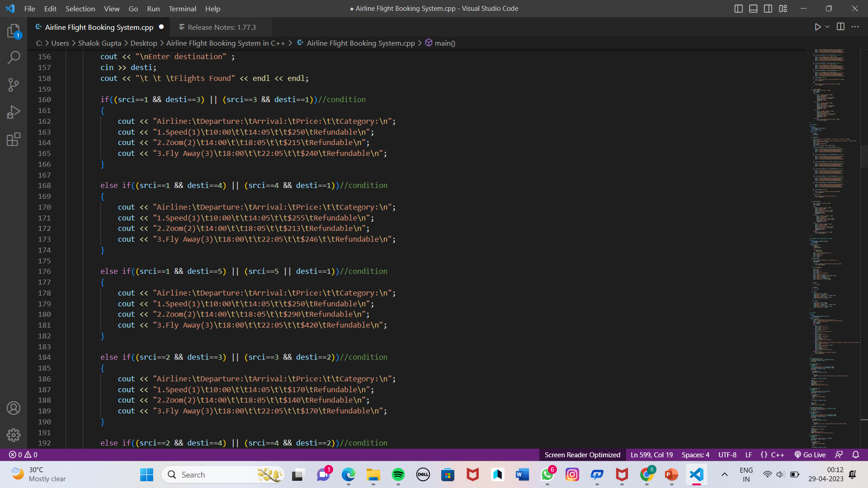
Task: Open the Terminal menu
Action: (x=182, y=9)
